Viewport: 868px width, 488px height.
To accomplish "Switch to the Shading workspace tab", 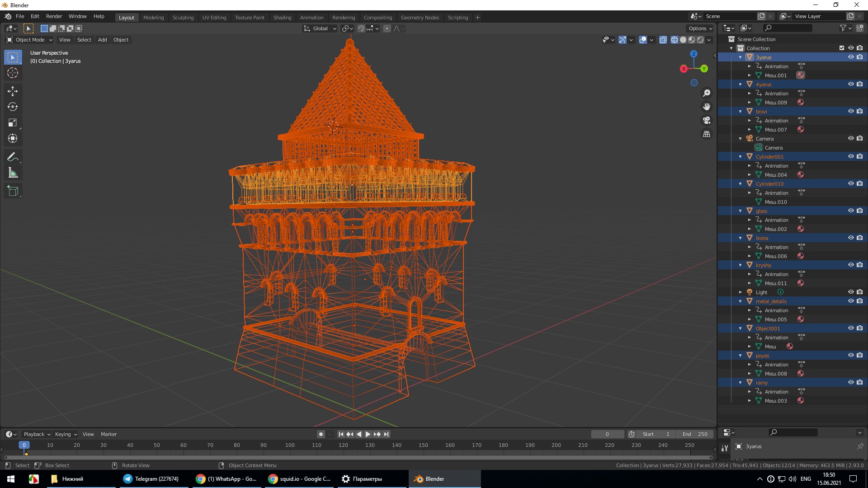I will (282, 18).
